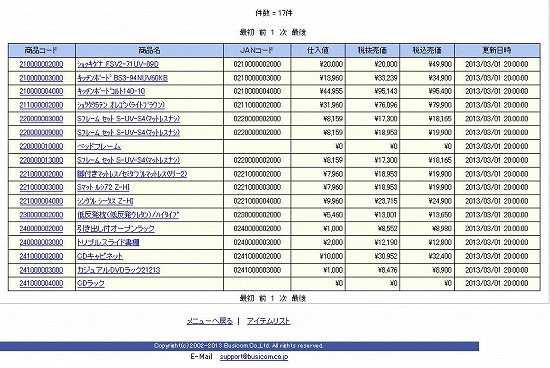Click CDラック product name link
The height and width of the screenshot is (368, 550).
pos(91,283)
